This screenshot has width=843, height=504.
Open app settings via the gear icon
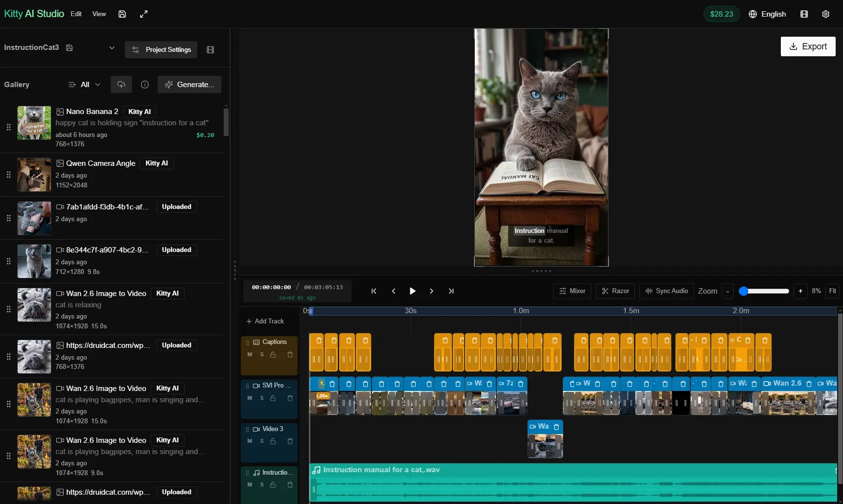pyautogui.click(x=826, y=14)
